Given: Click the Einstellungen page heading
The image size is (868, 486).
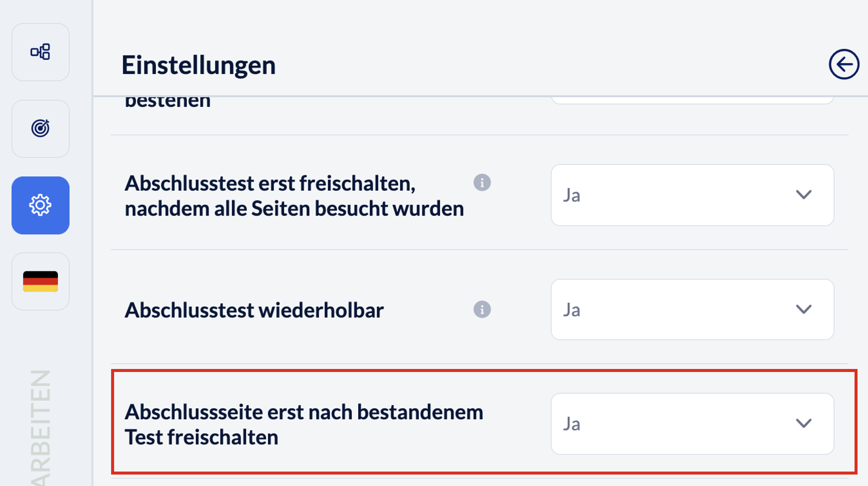Looking at the screenshot, I should point(198,65).
